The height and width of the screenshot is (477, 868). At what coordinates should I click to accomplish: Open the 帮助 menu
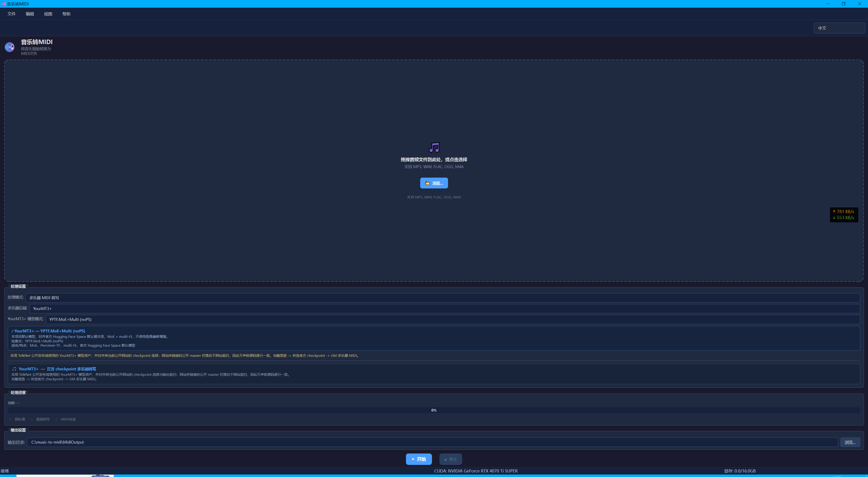tap(66, 14)
